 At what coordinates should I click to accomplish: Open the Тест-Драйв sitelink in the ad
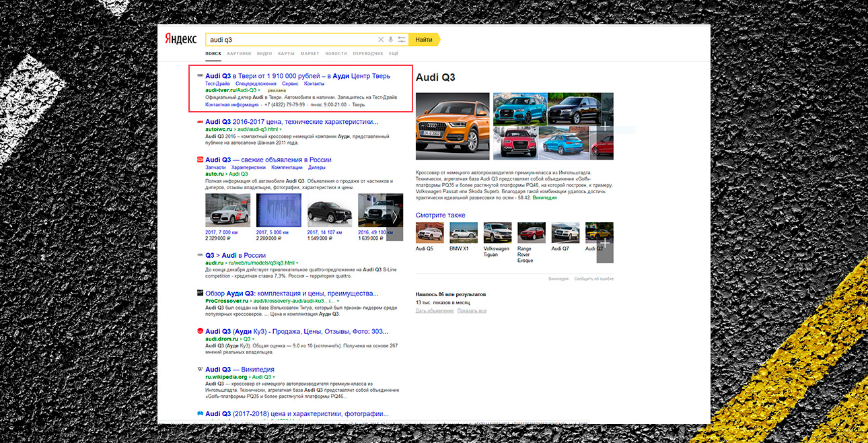pyautogui.click(x=217, y=83)
